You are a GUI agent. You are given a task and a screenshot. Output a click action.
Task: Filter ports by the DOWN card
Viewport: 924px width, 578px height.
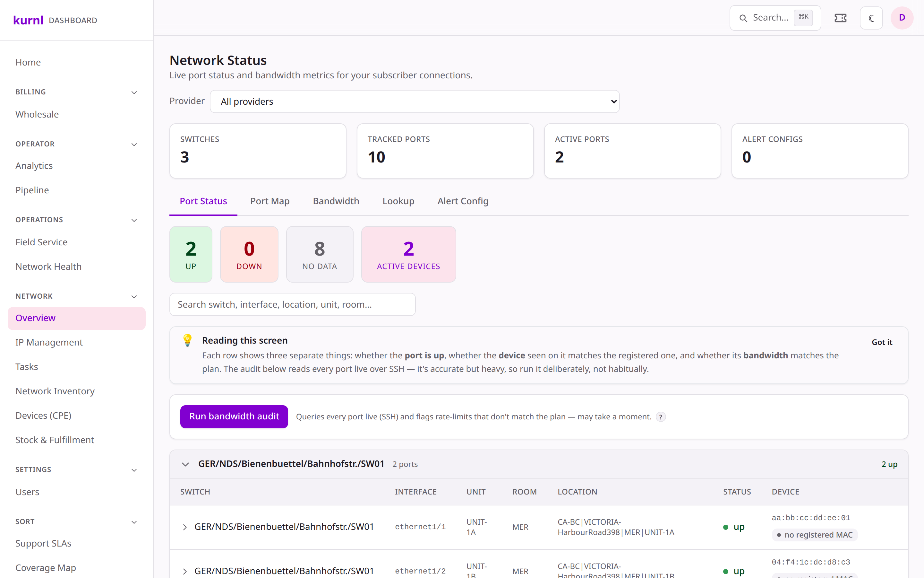[x=249, y=254]
